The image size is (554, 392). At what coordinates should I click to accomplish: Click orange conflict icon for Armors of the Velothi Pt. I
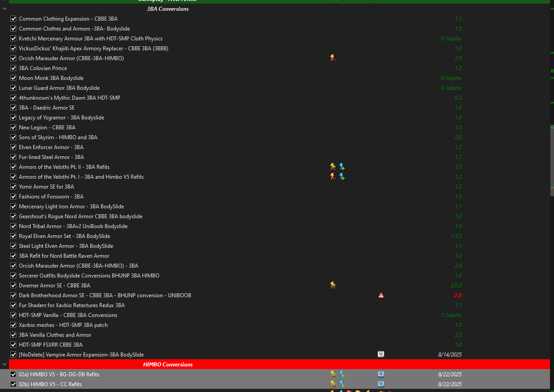[333, 176]
